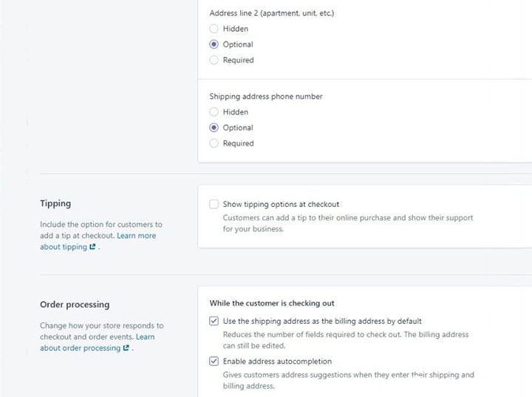Click the external link icon beside about tipping
Viewport: 532px width, 397px height.
point(92,247)
